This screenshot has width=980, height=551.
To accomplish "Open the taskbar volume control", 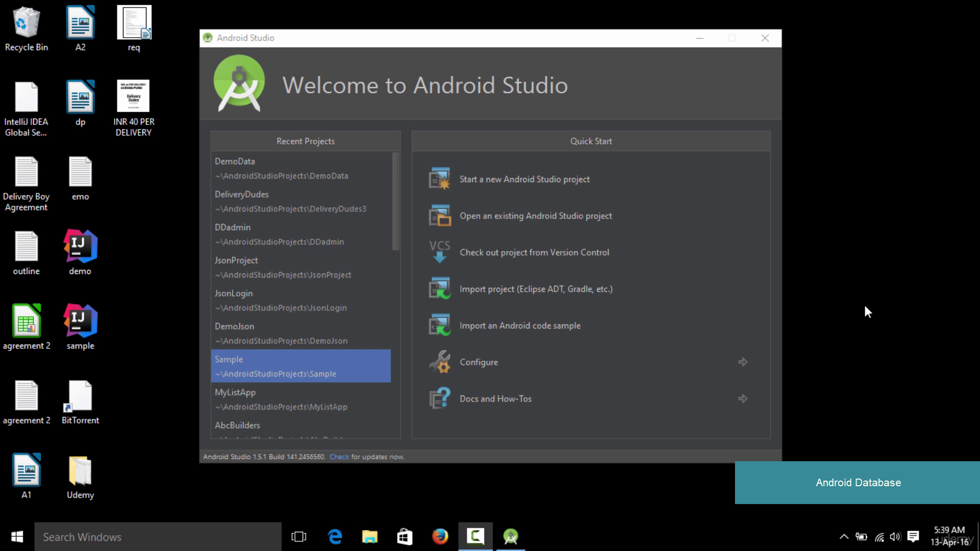I will (895, 537).
